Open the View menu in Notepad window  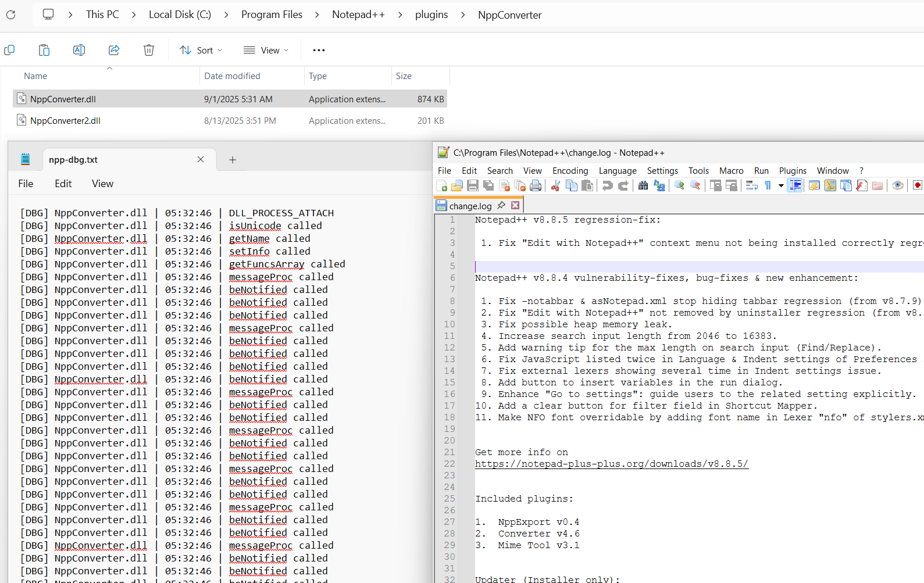[x=102, y=184]
